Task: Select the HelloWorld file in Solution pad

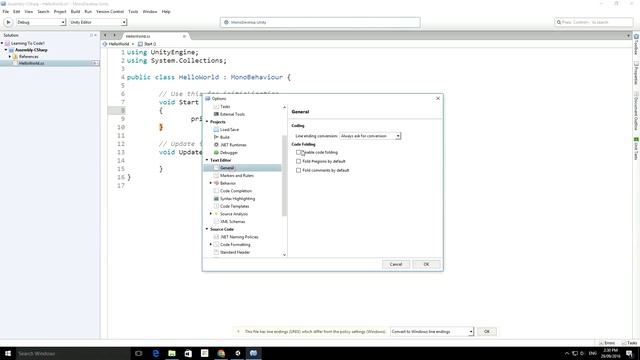Action: (x=31, y=63)
